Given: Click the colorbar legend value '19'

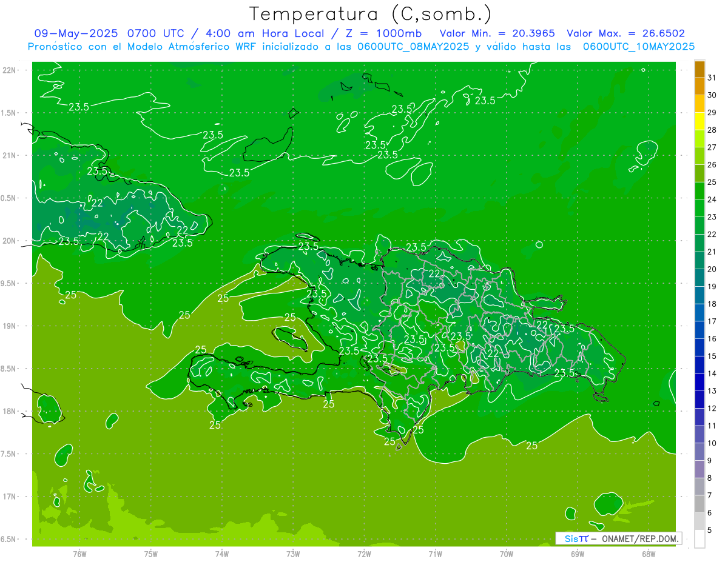Looking at the screenshot, I should coord(712,287).
